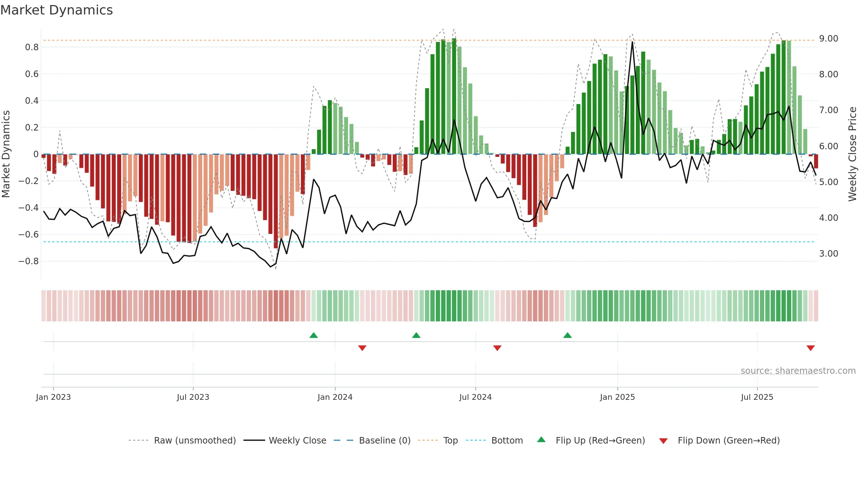Select the last red flip-down marker in Sep 2025
The image size is (868, 488).
tap(810, 348)
